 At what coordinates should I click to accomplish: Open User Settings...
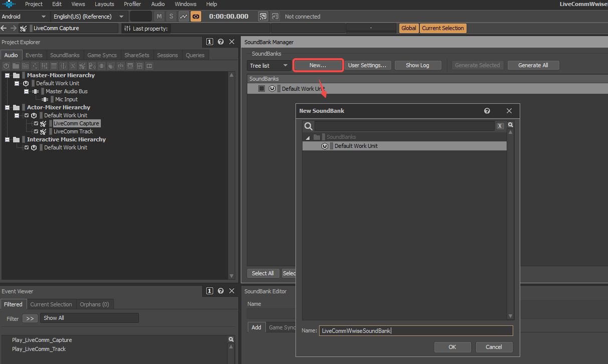click(x=367, y=65)
